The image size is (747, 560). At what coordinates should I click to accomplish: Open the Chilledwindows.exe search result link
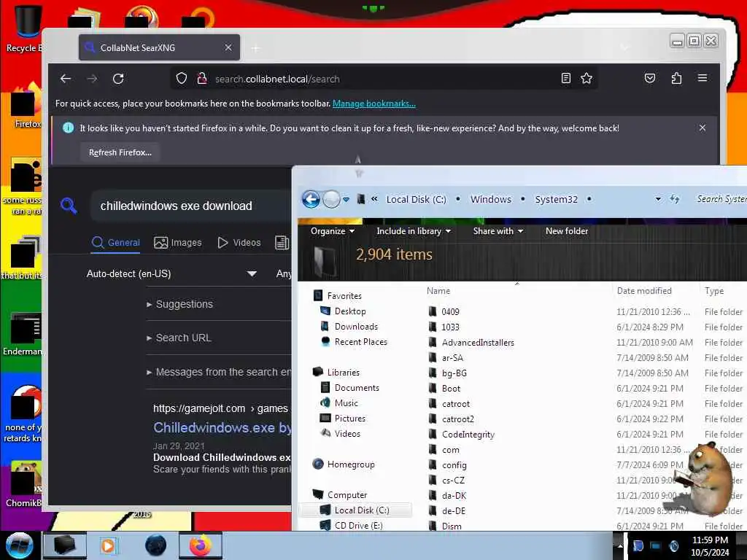[x=222, y=427]
